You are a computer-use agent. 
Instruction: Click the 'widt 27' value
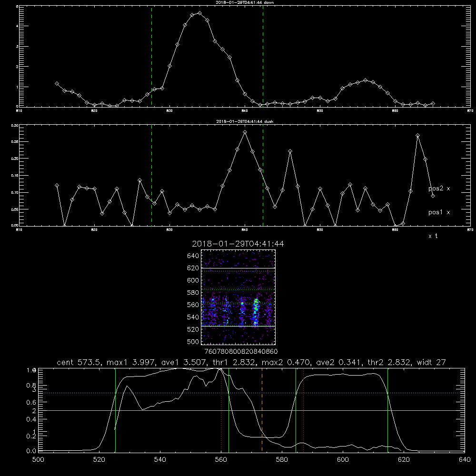[x=431, y=362]
